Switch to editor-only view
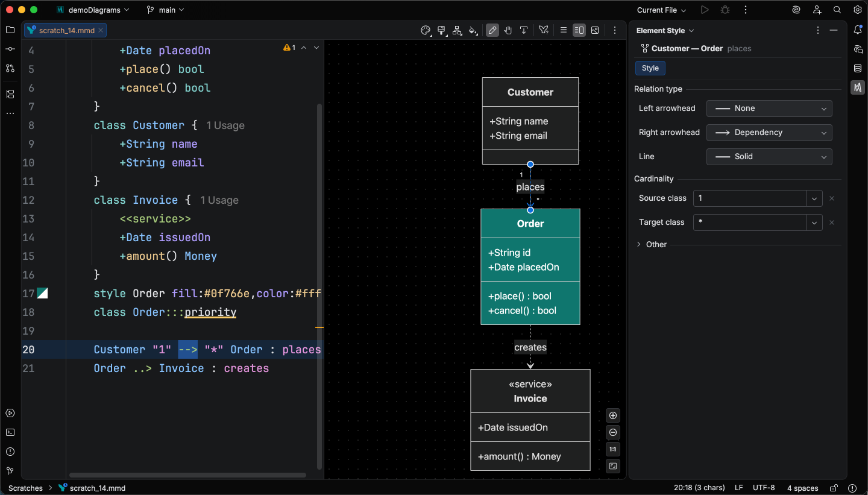The width and height of the screenshot is (868, 495). pos(564,30)
